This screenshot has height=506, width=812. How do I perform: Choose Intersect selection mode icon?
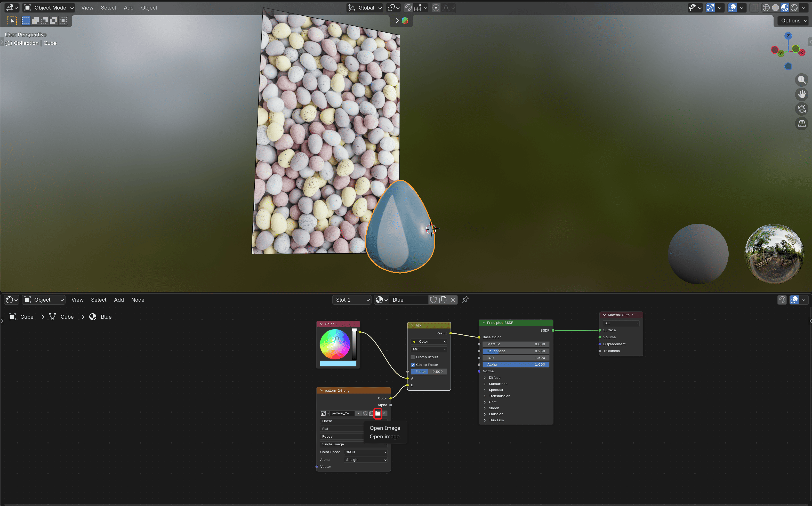[63, 20]
